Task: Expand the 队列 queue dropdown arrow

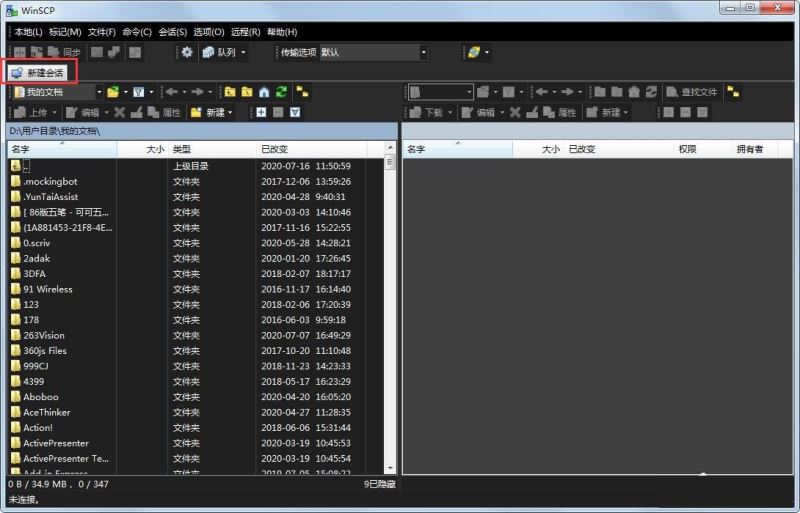Action: pyautogui.click(x=243, y=52)
